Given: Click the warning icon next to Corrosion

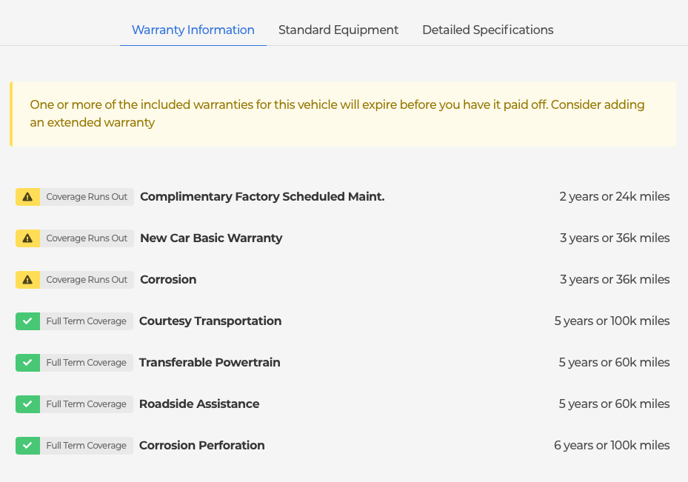Looking at the screenshot, I should (x=27, y=280).
